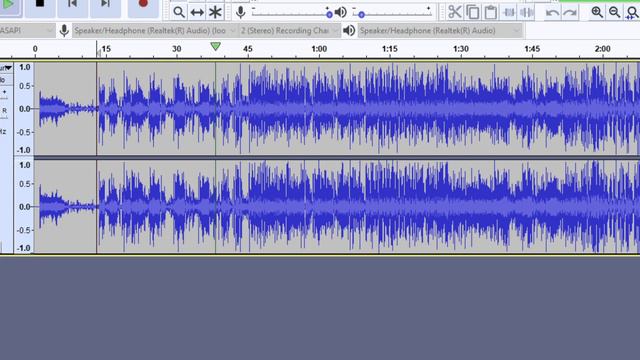
Task: Select the Multi-tool asterisk
Action: click(215, 12)
